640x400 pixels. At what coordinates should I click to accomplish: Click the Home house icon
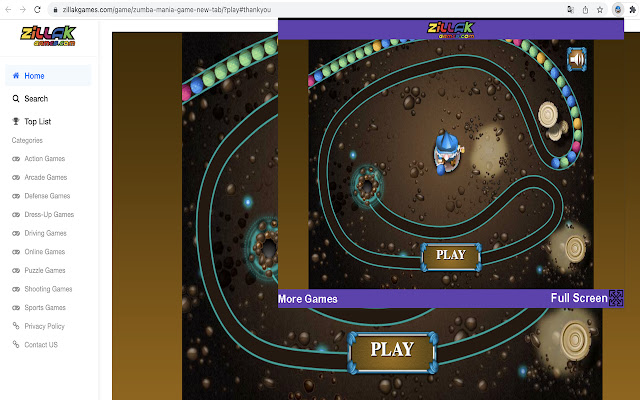coord(16,76)
